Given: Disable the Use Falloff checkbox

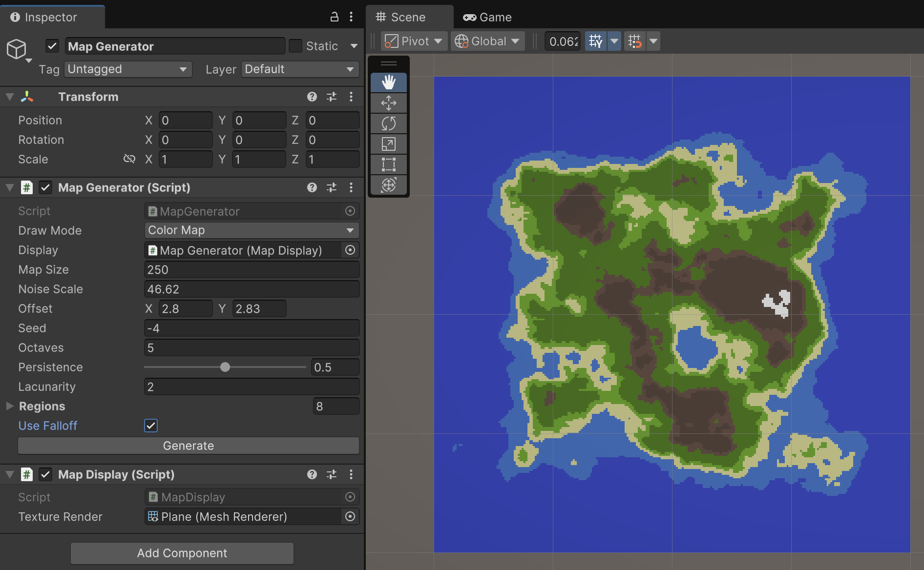Looking at the screenshot, I should click(151, 426).
